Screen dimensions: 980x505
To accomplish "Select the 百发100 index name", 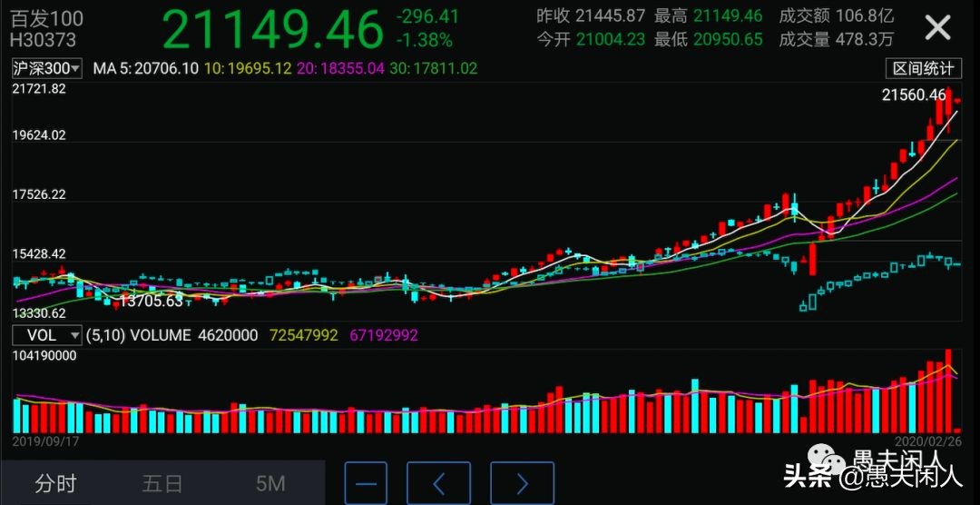I will (47, 18).
